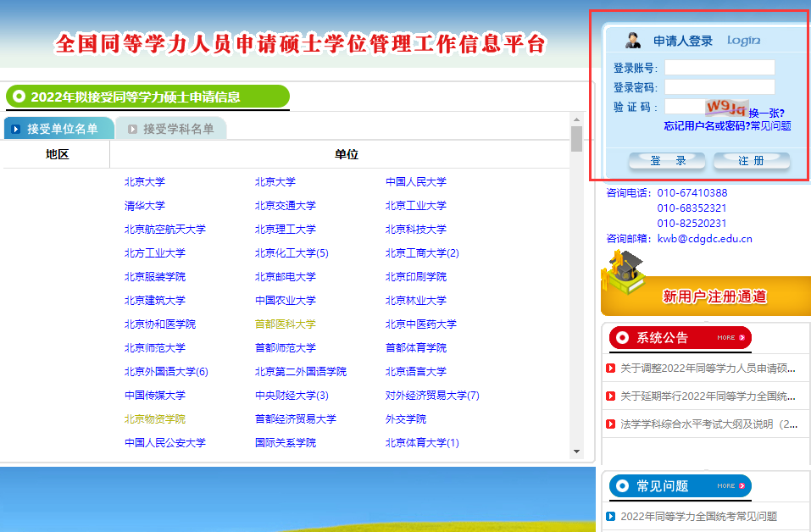Click the list scrollbar up arrow
Viewport: 811px width, 532px height.
[577, 119]
